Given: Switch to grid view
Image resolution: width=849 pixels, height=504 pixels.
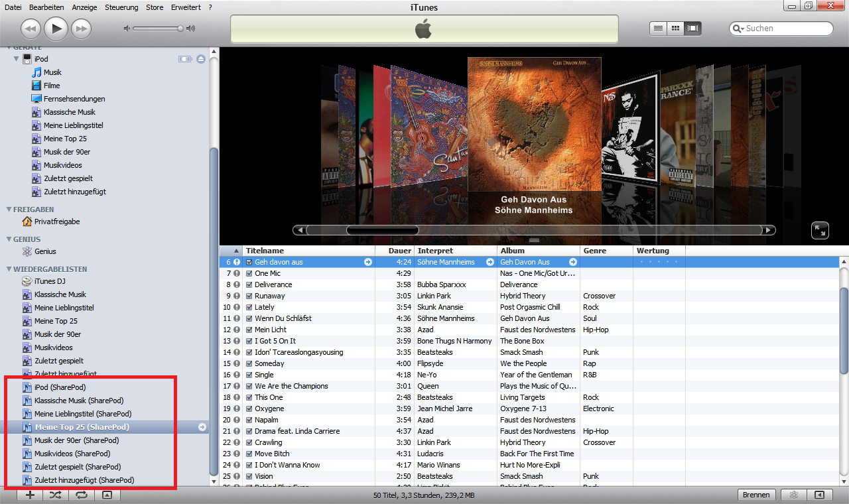Looking at the screenshot, I should (x=675, y=29).
